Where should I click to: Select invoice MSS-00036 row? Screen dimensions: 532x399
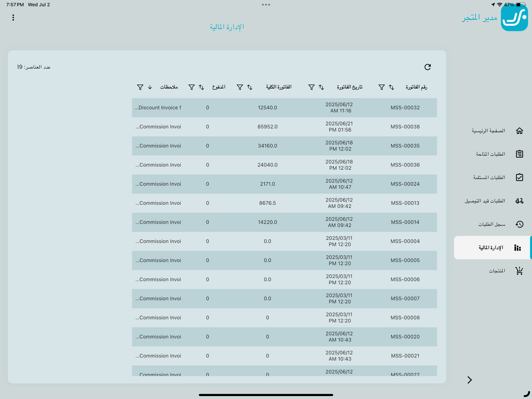pos(284,165)
